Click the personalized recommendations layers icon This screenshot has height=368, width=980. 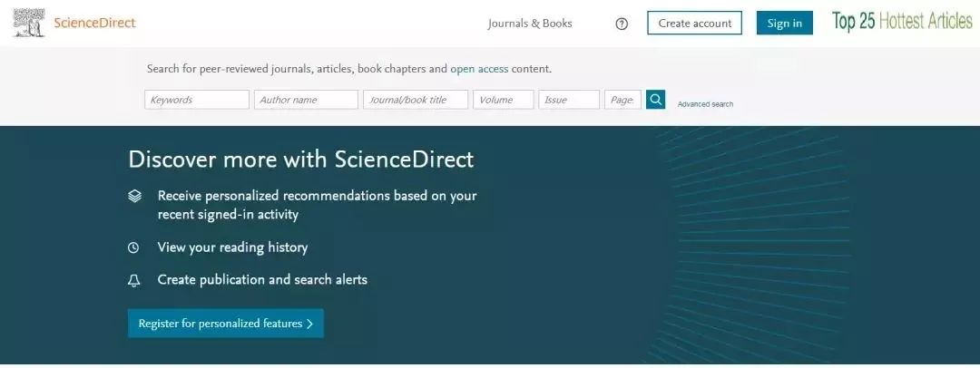(134, 196)
